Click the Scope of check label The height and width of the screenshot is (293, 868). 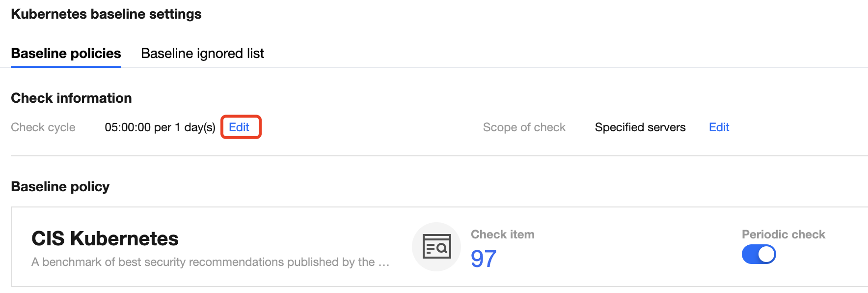click(524, 127)
